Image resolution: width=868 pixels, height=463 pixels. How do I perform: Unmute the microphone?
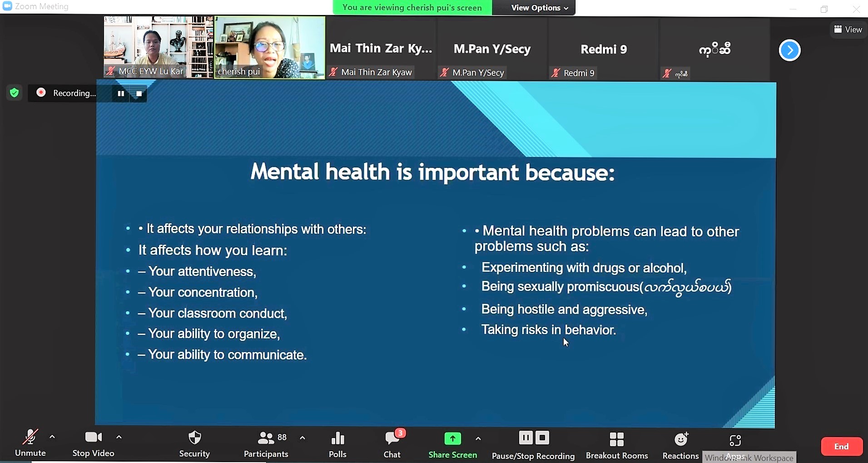tap(30, 443)
